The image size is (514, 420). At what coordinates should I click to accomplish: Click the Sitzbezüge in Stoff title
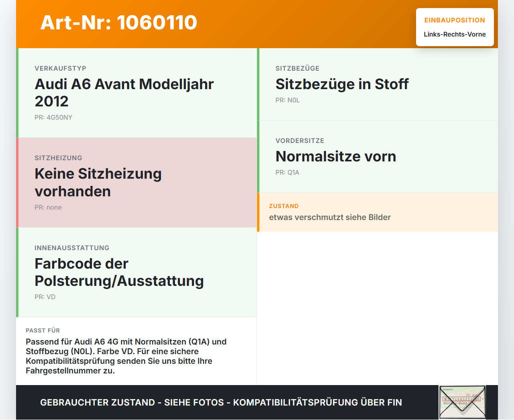pos(342,84)
